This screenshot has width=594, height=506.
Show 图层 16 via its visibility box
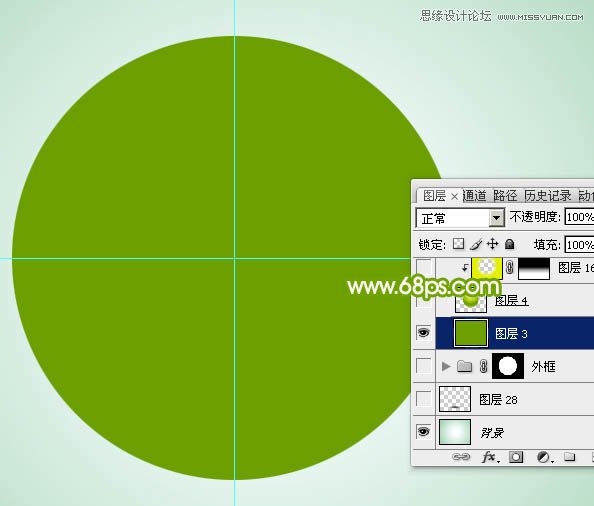(424, 267)
